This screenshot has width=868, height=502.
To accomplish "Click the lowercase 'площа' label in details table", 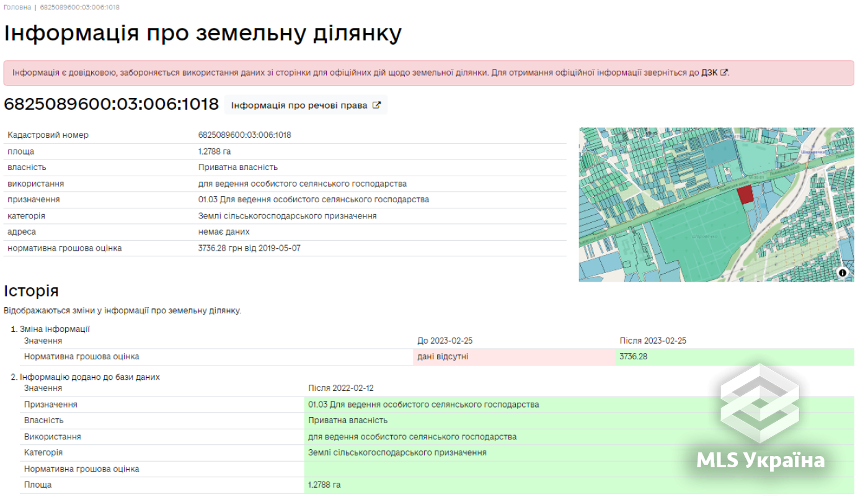I will 20,151.
